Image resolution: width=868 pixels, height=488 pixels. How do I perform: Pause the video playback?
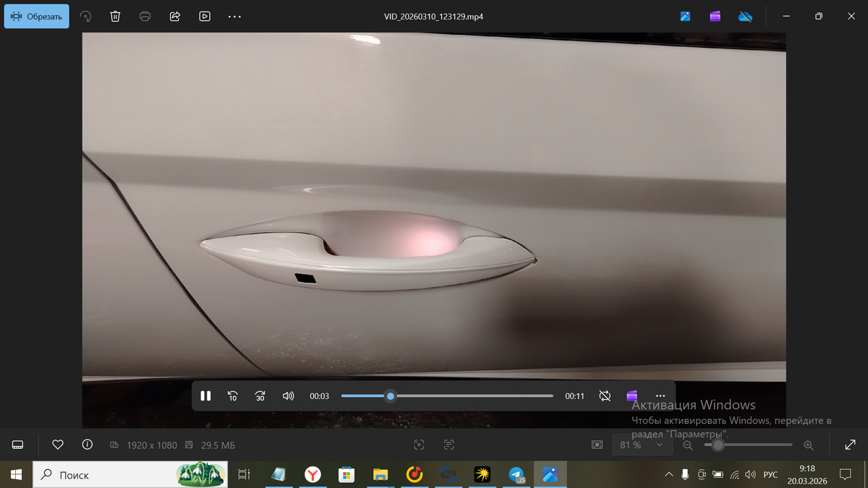pos(205,396)
